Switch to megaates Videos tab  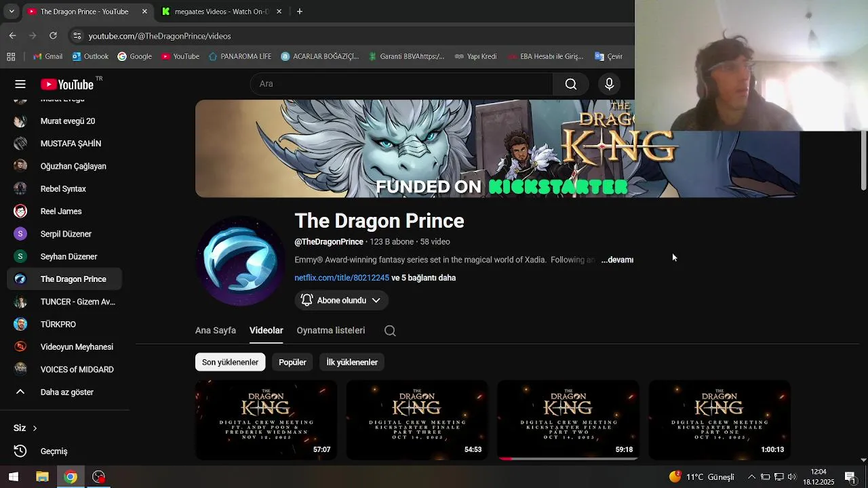point(222,12)
